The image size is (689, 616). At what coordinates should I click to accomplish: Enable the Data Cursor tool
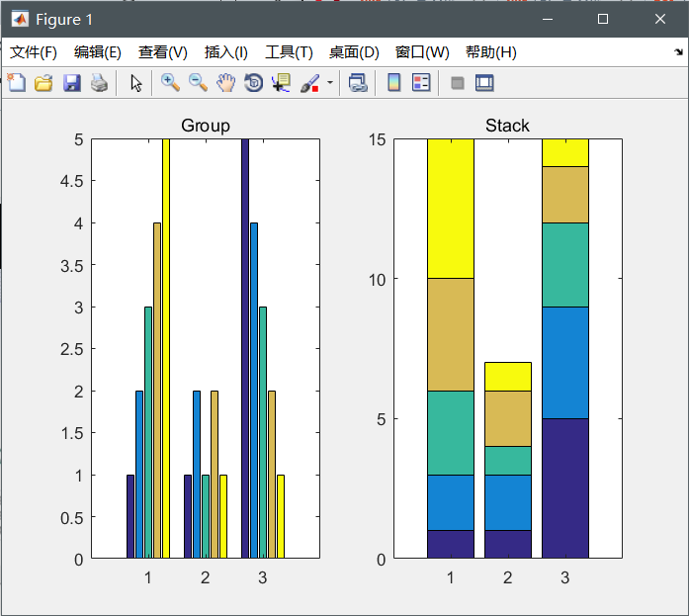tap(281, 83)
